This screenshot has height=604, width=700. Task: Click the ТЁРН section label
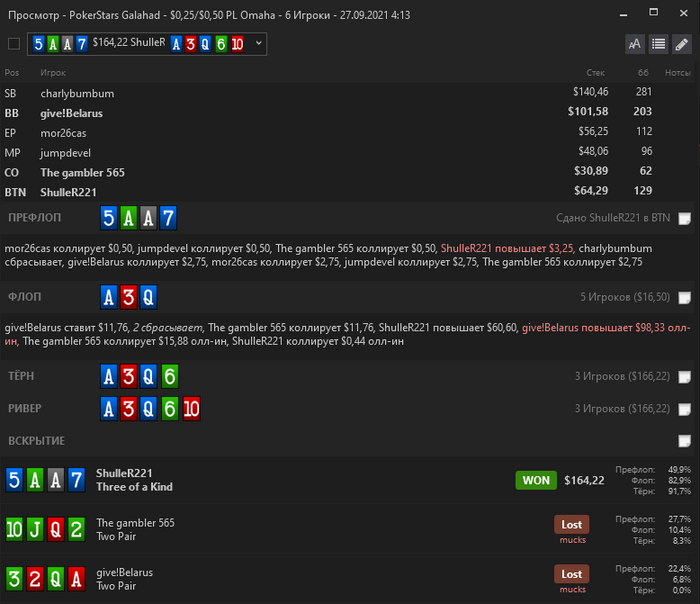click(21, 376)
